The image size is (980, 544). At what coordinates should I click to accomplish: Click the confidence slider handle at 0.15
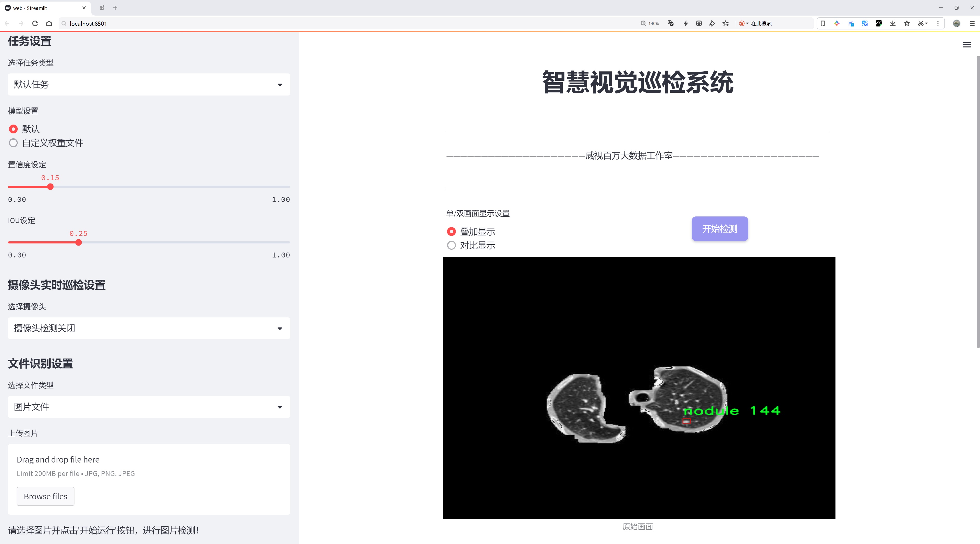[50, 187]
